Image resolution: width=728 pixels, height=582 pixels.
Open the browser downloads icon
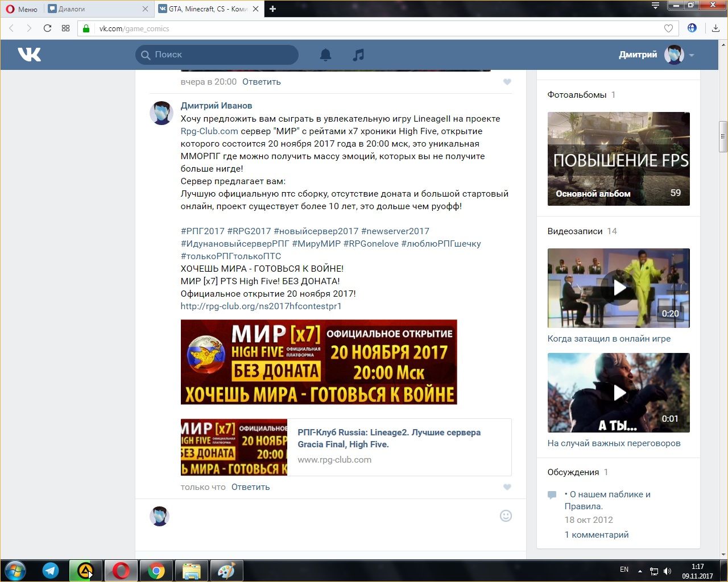(715, 28)
